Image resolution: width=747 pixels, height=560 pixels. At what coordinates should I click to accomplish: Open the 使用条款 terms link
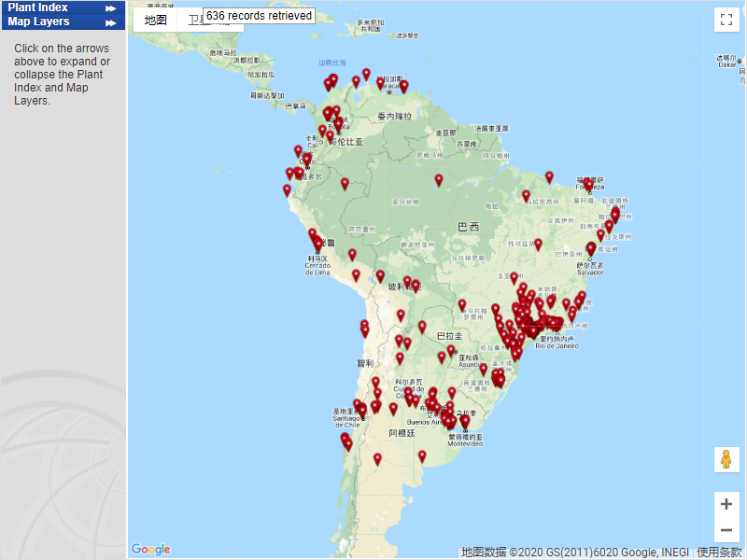pos(720,552)
